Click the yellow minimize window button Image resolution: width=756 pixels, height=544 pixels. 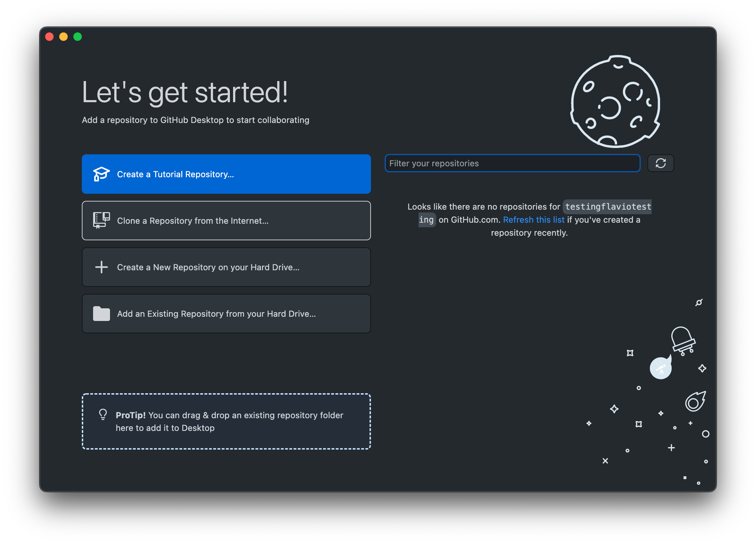coord(63,37)
